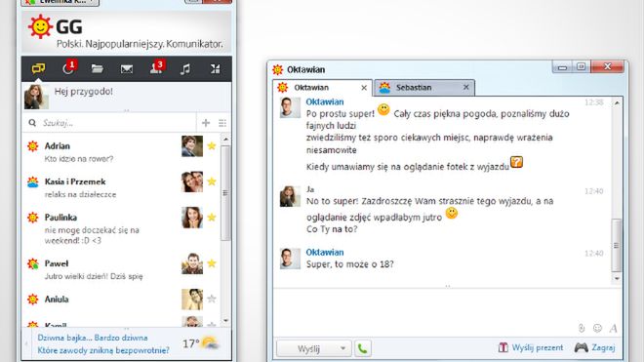This screenshot has height=362, width=644.
Task: Open the music note toolbar icon
Action: pyautogui.click(x=185, y=69)
